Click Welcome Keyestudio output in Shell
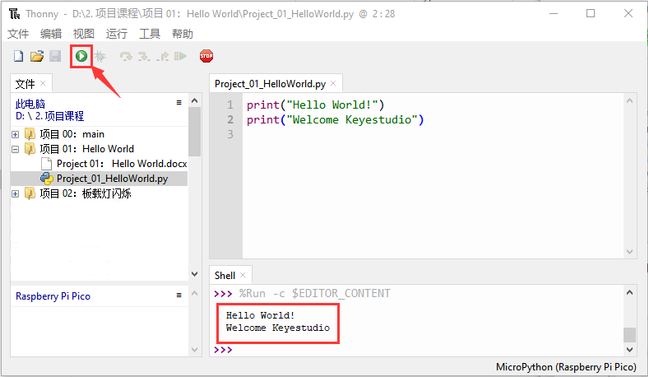Screen dimensions: 648x377 pos(278,328)
